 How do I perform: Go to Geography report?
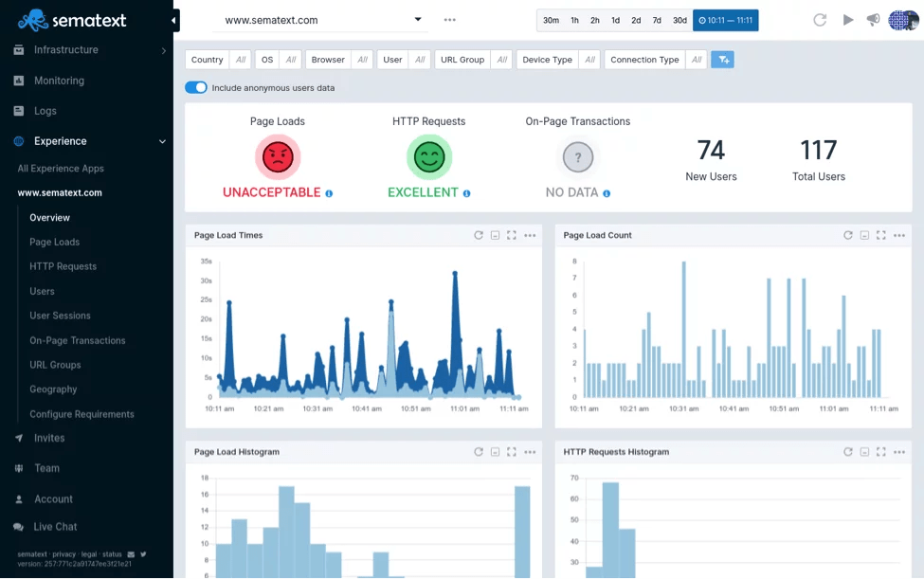53,389
